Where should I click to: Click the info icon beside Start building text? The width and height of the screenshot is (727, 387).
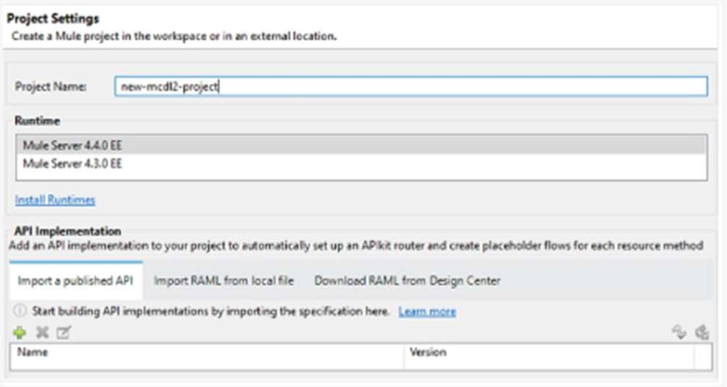coord(19,311)
